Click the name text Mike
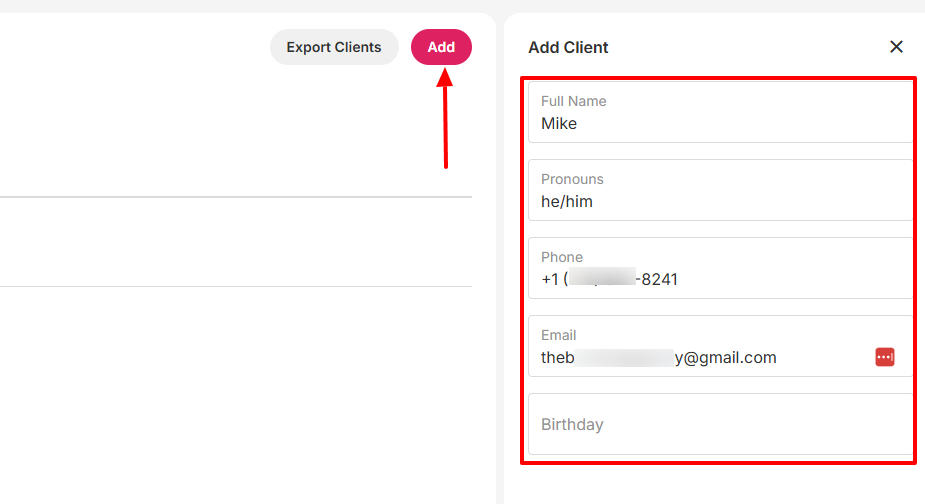The image size is (925, 504). (559, 124)
